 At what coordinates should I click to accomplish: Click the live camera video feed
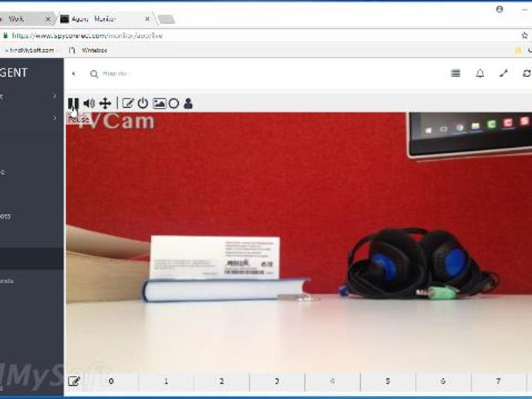point(299,243)
